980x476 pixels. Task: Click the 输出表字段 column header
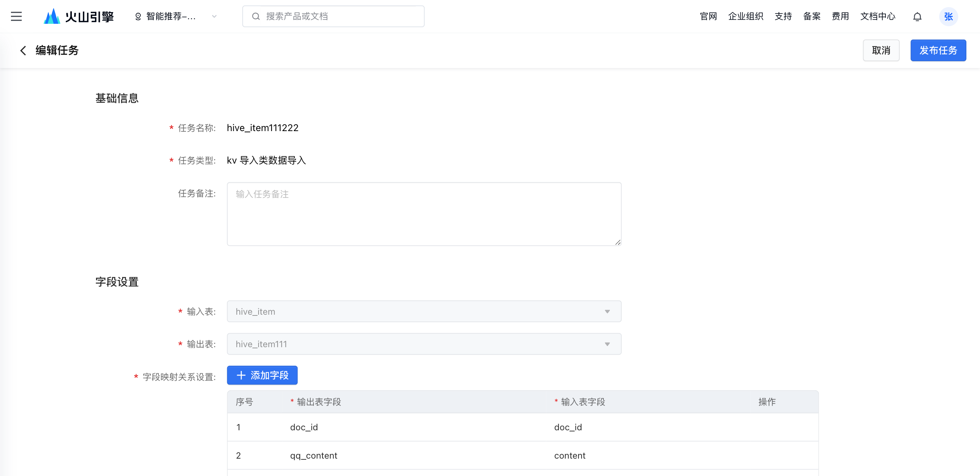[319, 402]
